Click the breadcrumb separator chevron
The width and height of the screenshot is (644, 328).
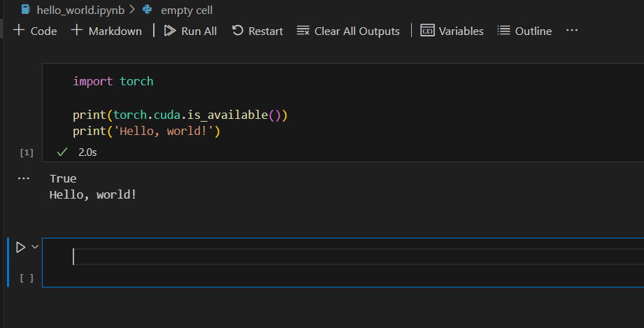(x=132, y=10)
